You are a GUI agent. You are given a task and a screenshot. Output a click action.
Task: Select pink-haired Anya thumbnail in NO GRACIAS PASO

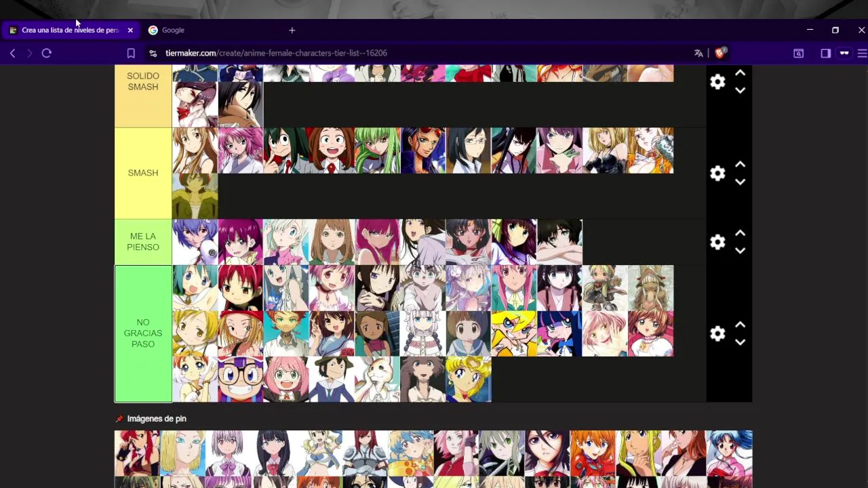click(285, 379)
